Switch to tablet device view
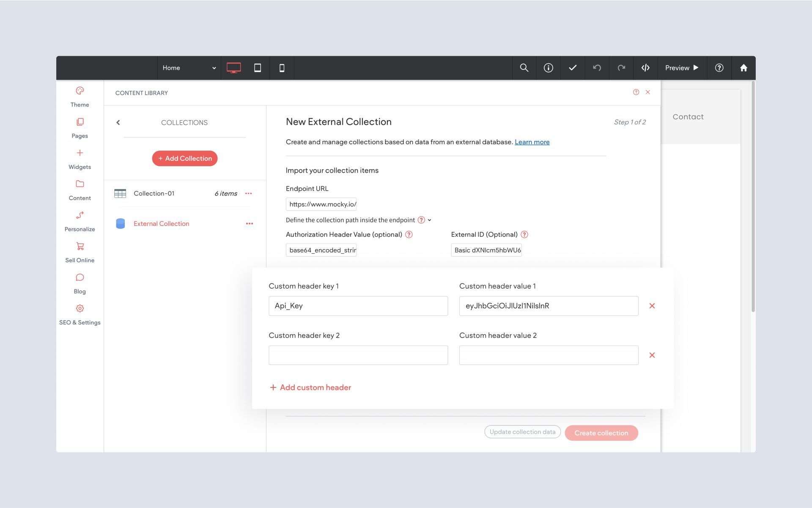The image size is (812, 508). 257,68
